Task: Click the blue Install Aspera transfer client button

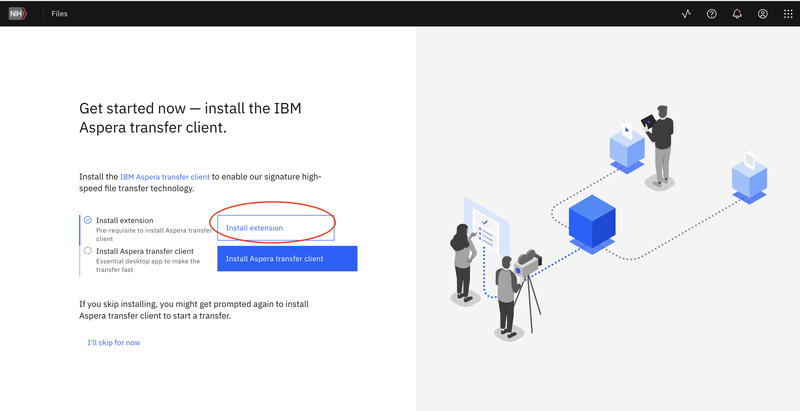Action: [287, 259]
